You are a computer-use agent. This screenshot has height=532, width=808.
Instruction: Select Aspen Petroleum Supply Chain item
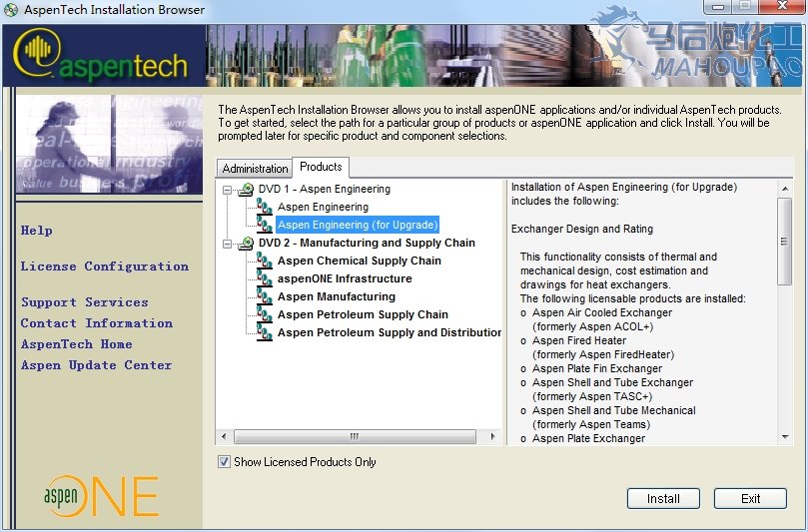[x=363, y=314]
